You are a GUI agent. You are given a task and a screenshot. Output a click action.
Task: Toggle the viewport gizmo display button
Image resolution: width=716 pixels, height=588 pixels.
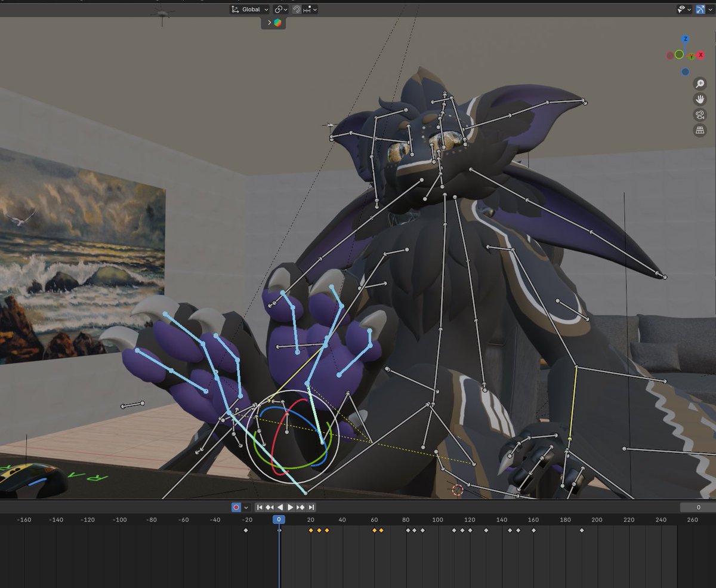700,9
